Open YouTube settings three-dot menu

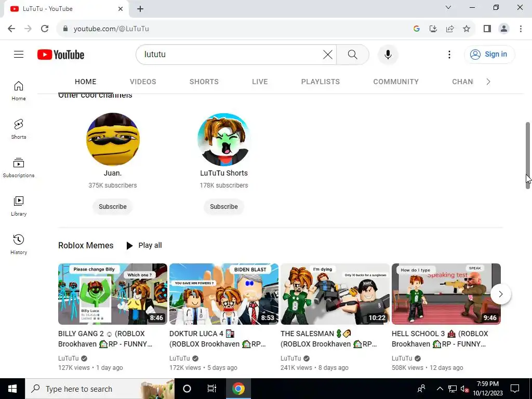point(449,54)
